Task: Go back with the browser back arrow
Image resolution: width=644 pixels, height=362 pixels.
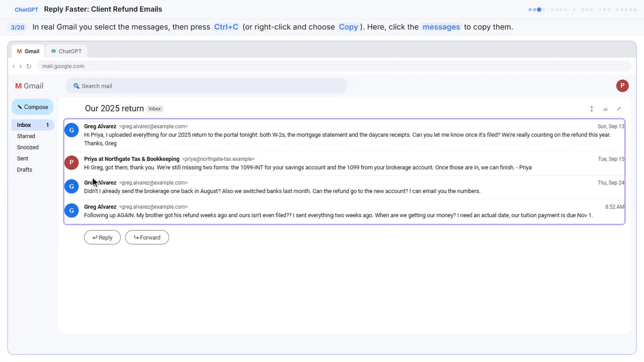Action: [x=14, y=66]
